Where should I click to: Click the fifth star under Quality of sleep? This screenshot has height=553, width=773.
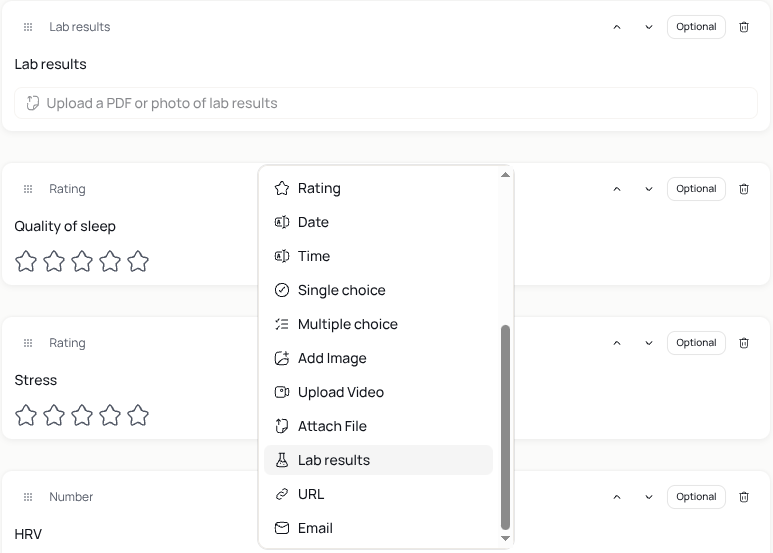click(x=138, y=261)
